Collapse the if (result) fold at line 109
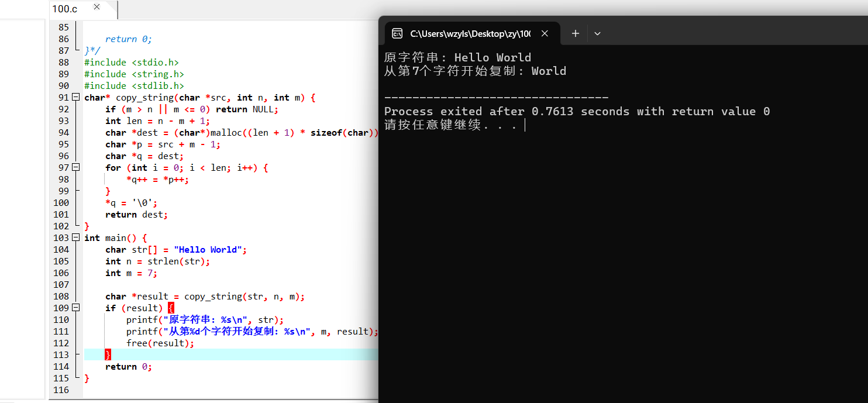The height and width of the screenshot is (403, 868). (x=75, y=308)
